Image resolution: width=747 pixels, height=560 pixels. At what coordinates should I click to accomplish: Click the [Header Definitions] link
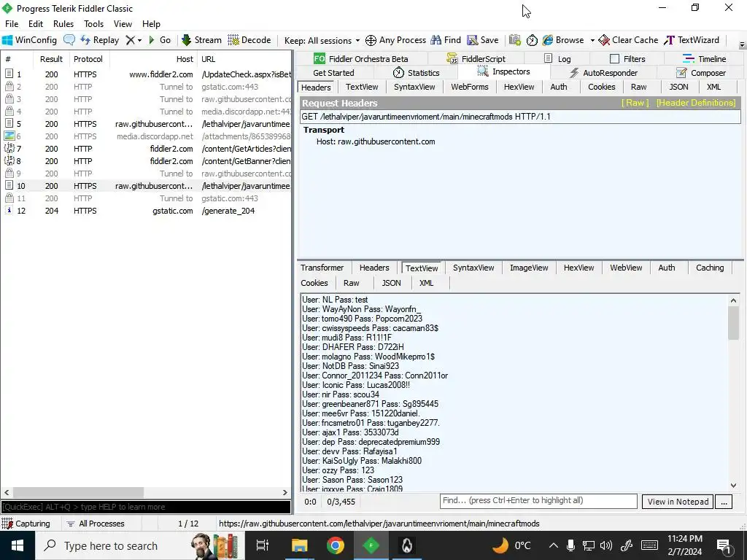pyautogui.click(x=695, y=103)
